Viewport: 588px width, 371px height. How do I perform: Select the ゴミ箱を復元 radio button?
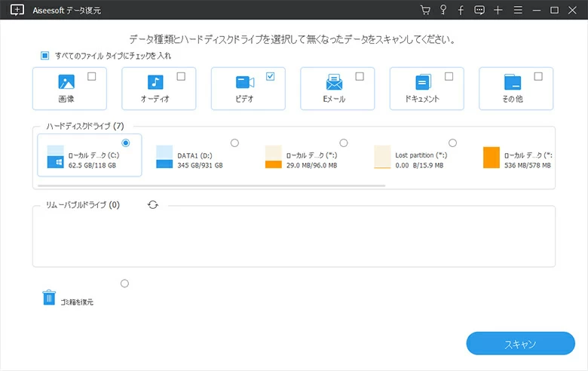124,284
